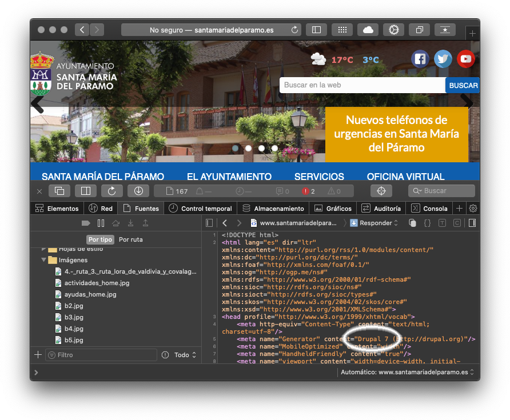Open iCloud tabs
This screenshot has width=510, height=420.
point(368,30)
